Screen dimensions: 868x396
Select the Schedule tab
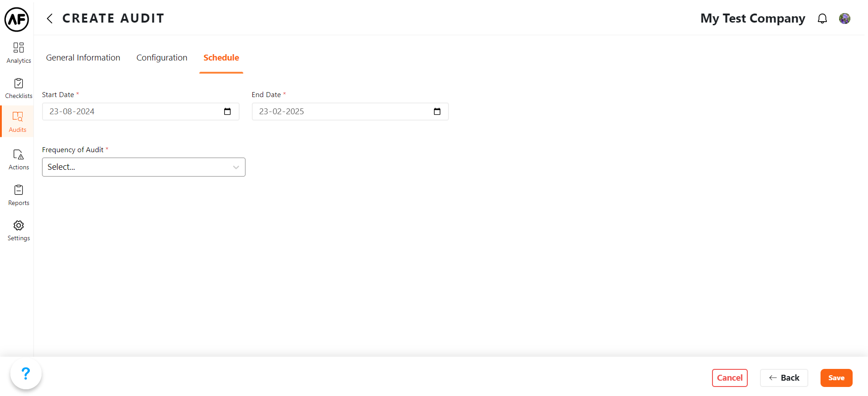[x=221, y=58]
